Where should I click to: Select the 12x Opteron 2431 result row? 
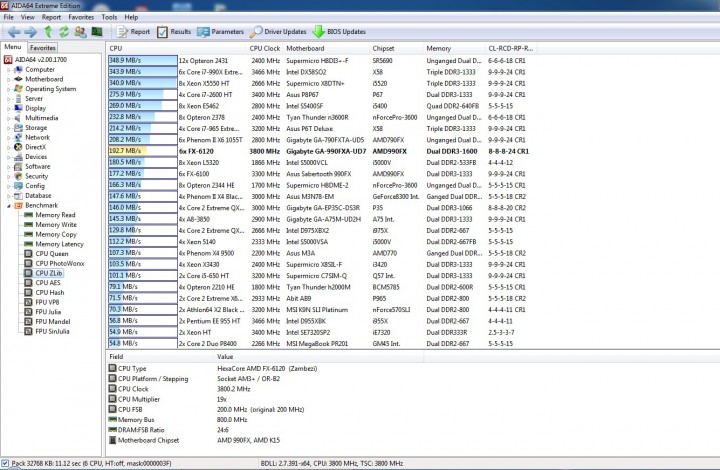click(320, 61)
